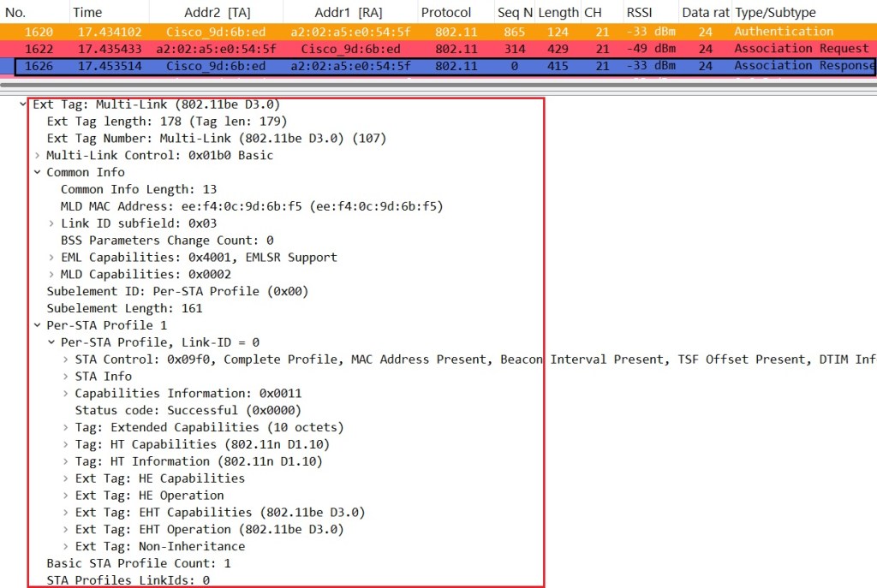Image resolution: width=877 pixels, height=588 pixels.
Task: Expand the Multi-Link Control field
Action: 37,156
